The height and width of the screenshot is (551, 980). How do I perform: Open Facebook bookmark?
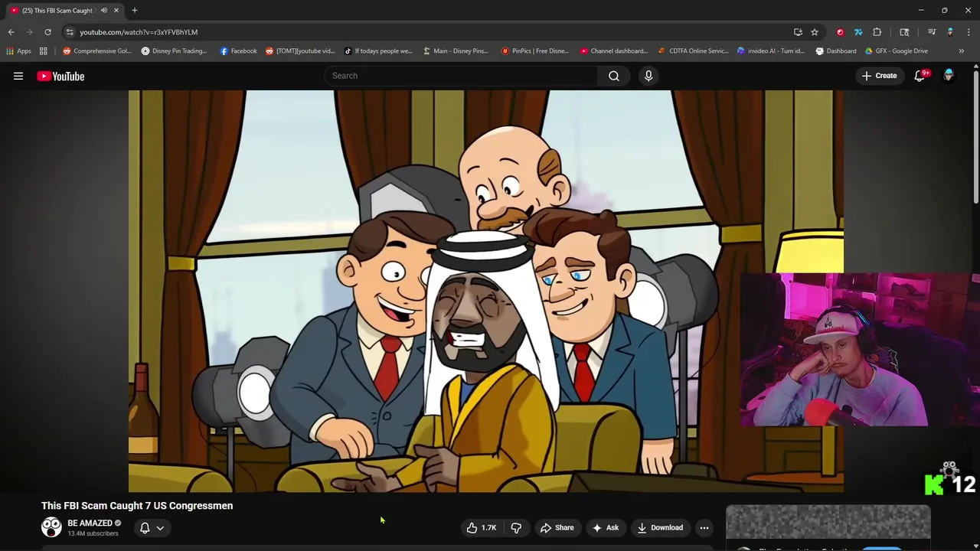pos(238,51)
